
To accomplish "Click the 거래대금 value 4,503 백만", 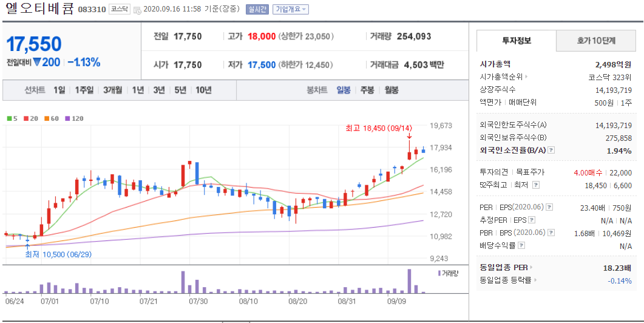I will pyautogui.click(x=424, y=65).
